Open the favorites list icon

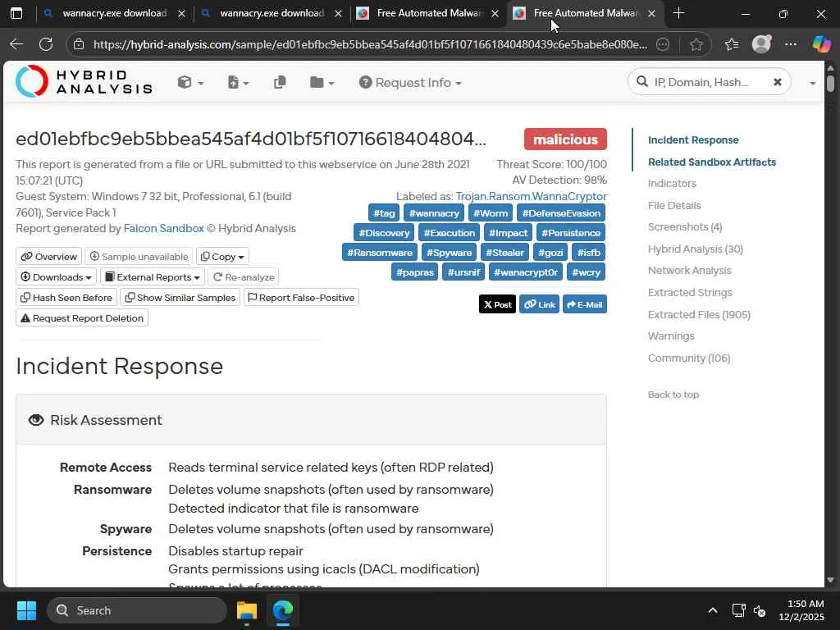pyautogui.click(x=732, y=44)
